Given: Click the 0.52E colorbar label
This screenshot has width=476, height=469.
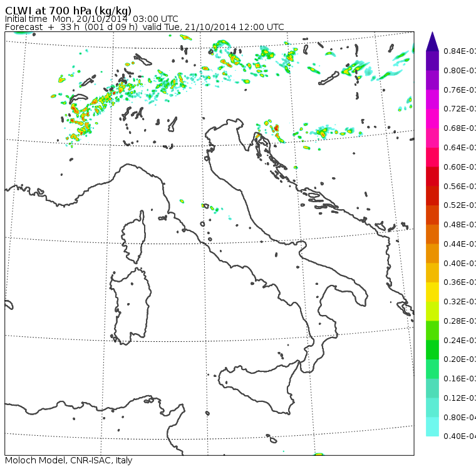Looking at the screenshot, I should click(x=460, y=205).
